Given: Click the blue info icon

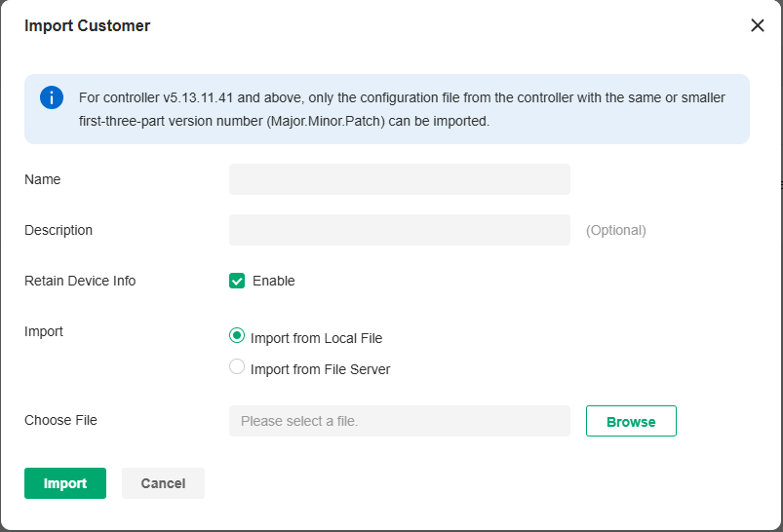Looking at the screenshot, I should pos(52,97).
